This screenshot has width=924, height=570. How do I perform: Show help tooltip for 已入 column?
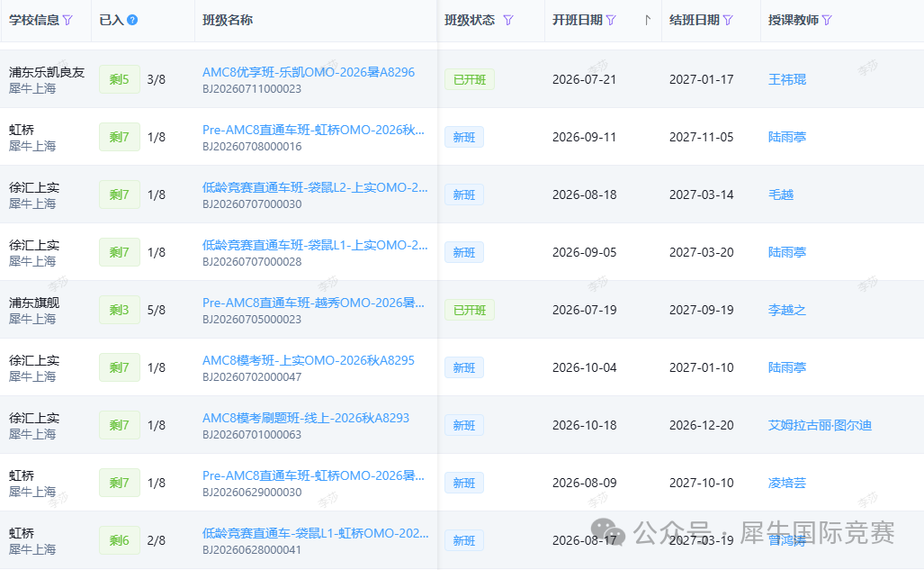pyautogui.click(x=132, y=20)
